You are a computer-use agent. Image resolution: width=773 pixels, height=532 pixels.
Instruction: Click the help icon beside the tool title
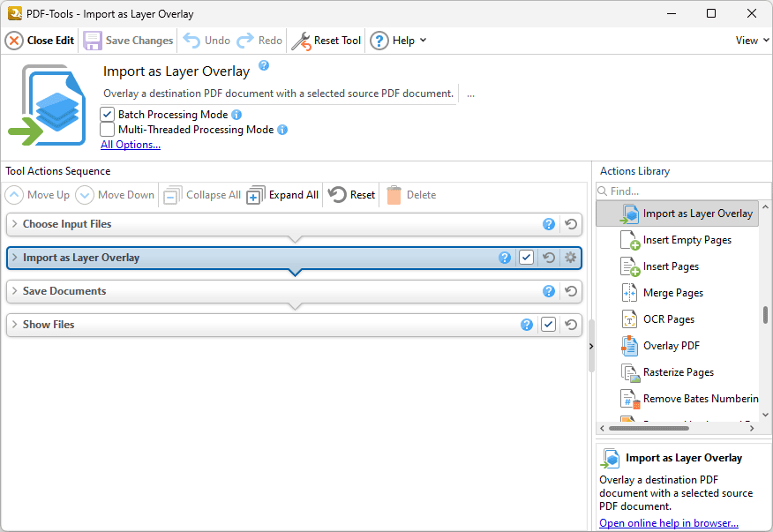pos(264,65)
